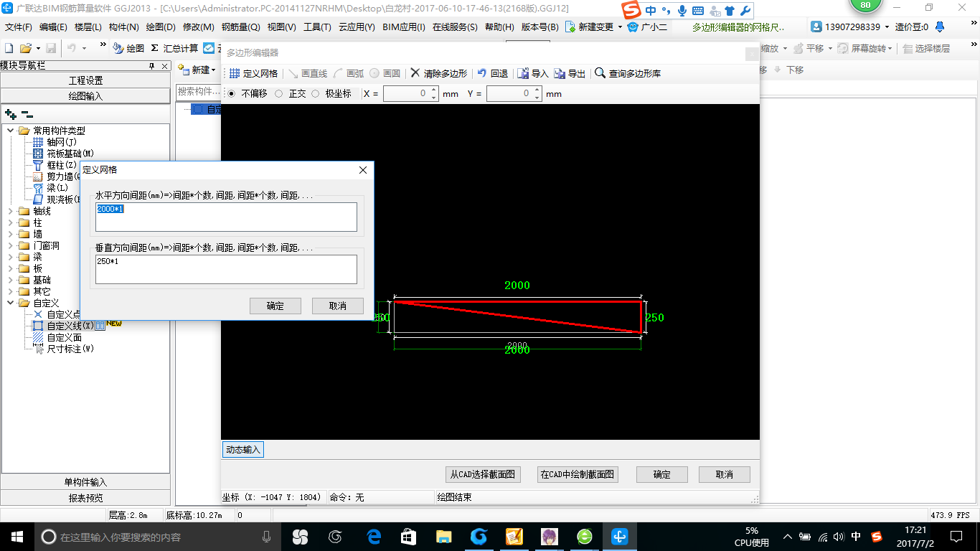Image resolution: width=980 pixels, height=551 pixels.
Task: Click Sogou microphone voice input icon
Action: tap(681, 11)
